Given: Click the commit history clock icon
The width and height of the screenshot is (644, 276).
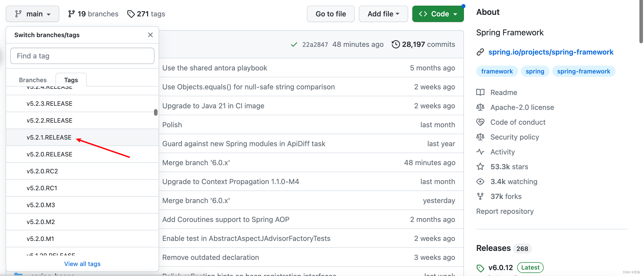Looking at the screenshot, I should click(396, 44).
